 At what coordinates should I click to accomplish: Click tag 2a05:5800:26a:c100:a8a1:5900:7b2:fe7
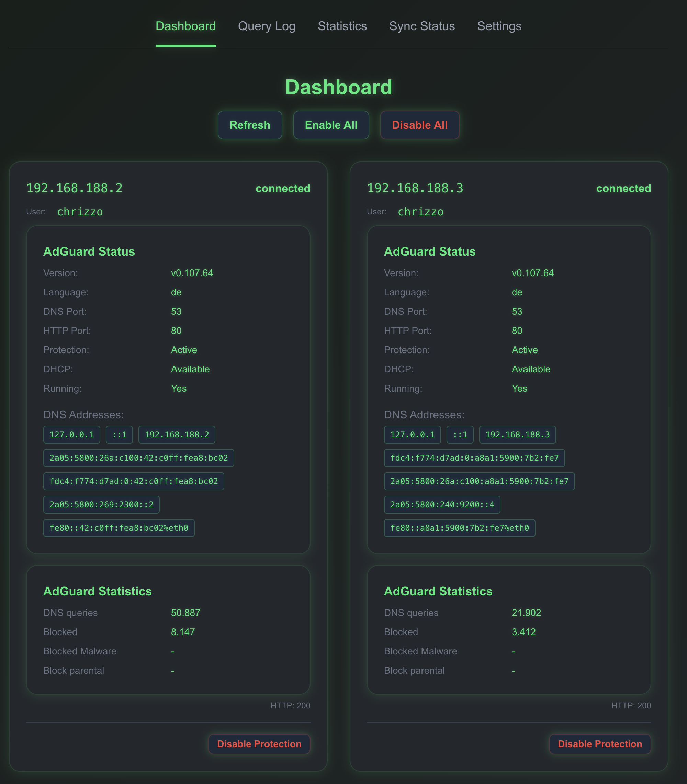coord(480,481)
